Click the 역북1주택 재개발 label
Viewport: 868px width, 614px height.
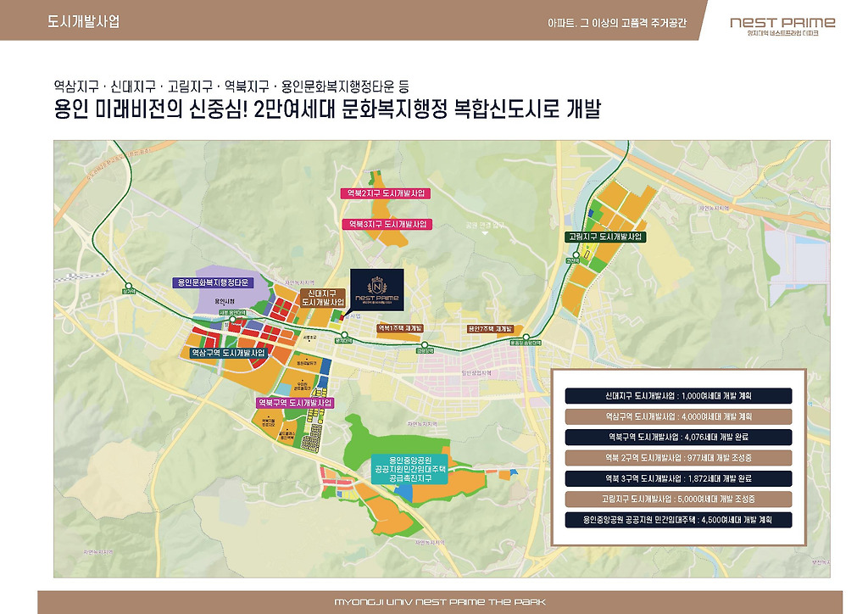pyautogui.click(x=400, y=328)
